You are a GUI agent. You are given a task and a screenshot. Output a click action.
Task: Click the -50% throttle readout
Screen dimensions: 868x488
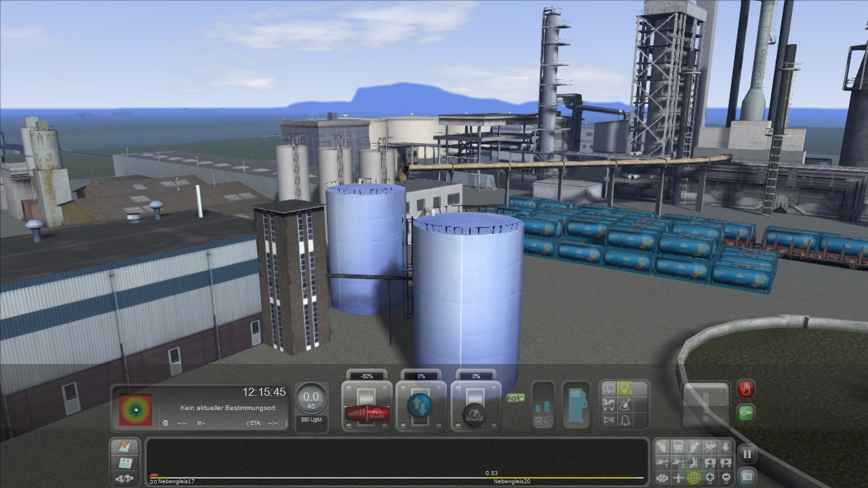point(367,376)
